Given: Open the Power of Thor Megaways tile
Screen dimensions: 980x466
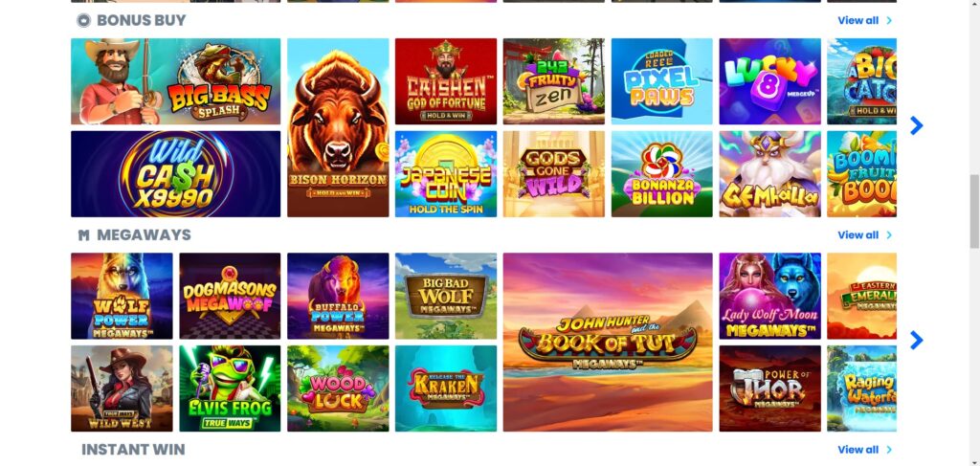Looking at the screenshot, I should point(770,388).
